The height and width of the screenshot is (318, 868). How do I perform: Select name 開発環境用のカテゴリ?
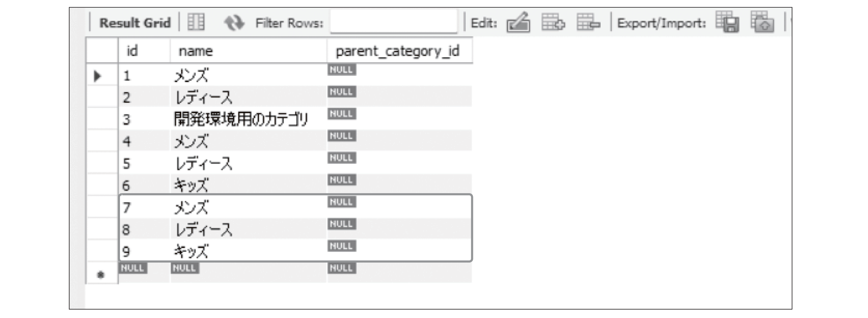tap(248, 119)
